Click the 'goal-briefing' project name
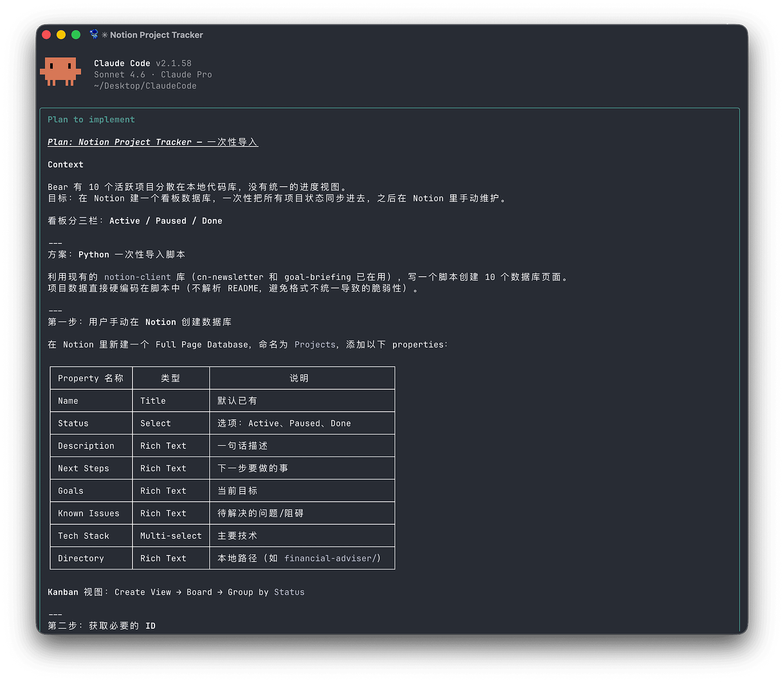This screenshot has width=784, height=682. pos(318,277)
